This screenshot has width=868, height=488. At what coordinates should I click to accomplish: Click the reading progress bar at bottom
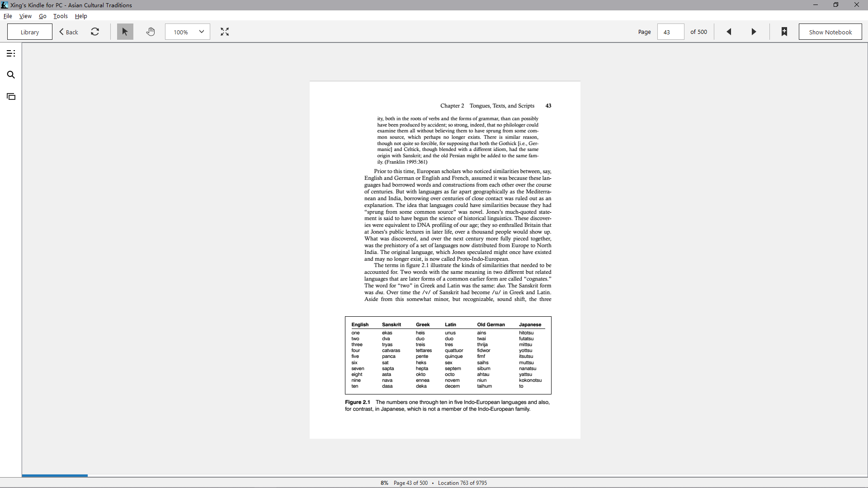(x=445, y=475)
